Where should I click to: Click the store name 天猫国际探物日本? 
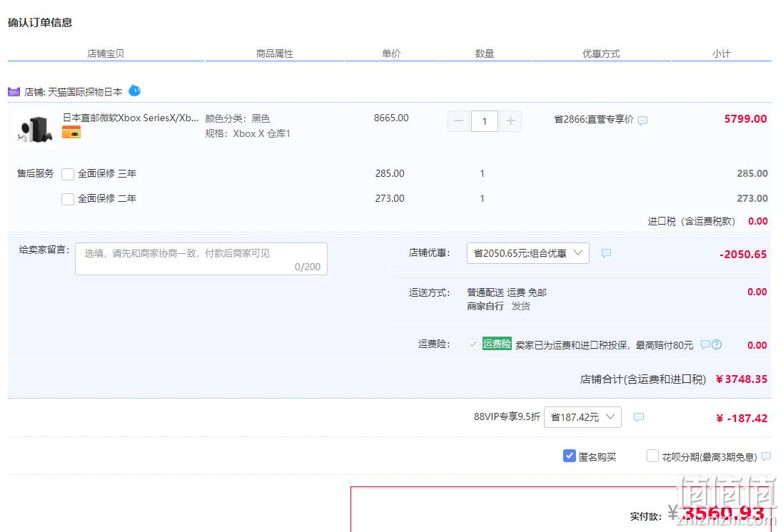click(x=85, y=92)
